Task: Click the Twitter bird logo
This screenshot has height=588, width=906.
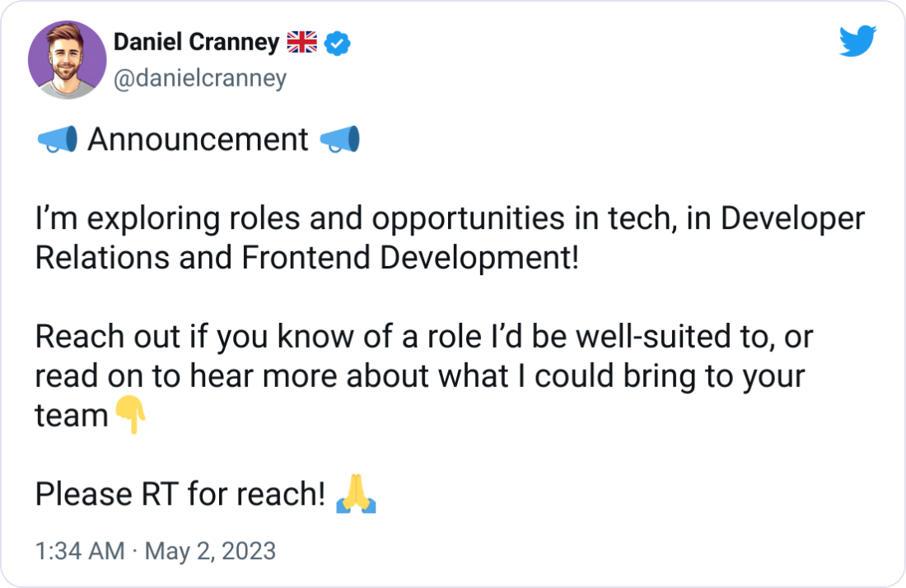Action: (x=859, y=40)
